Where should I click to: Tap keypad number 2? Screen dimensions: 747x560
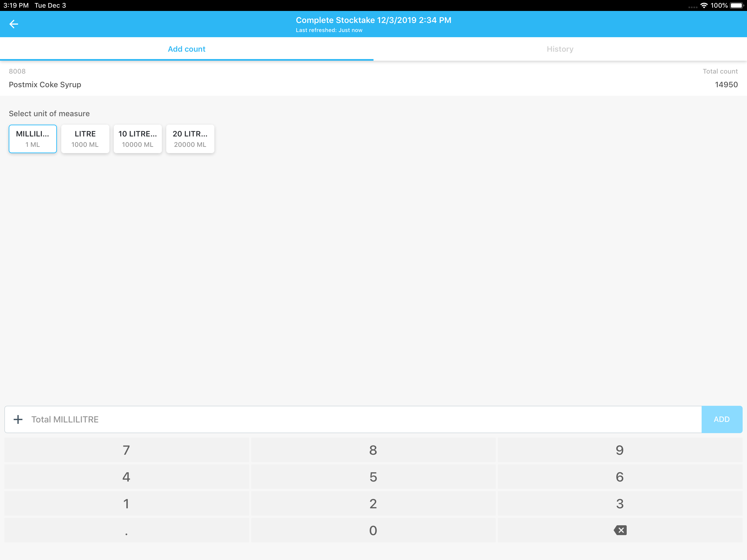(x=373, y=504)
